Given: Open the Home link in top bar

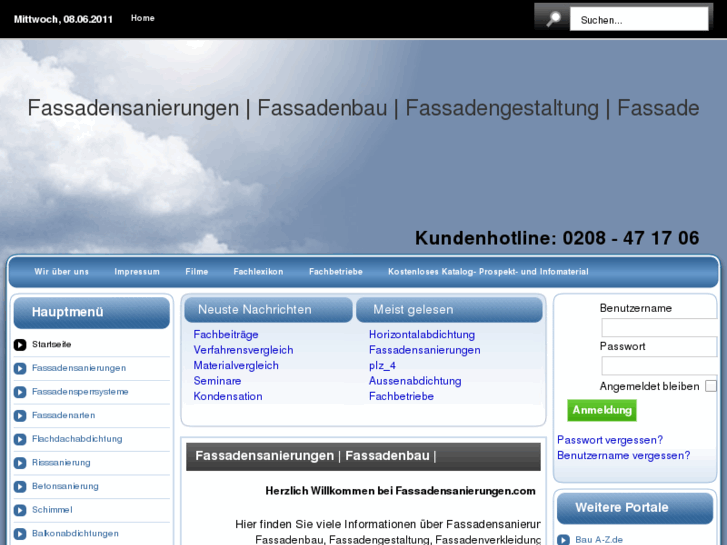Looking at the screenshot, I should tap(142, 18).
